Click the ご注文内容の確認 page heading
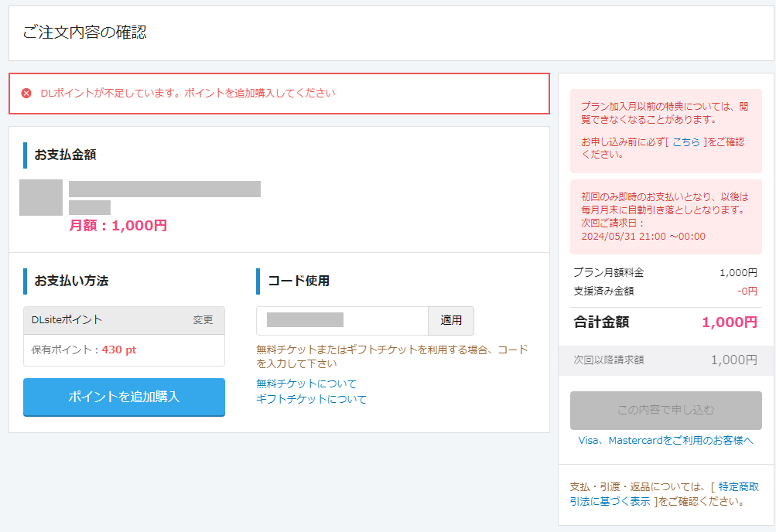This screenshot has width=776, height=532. click(84, 32)
